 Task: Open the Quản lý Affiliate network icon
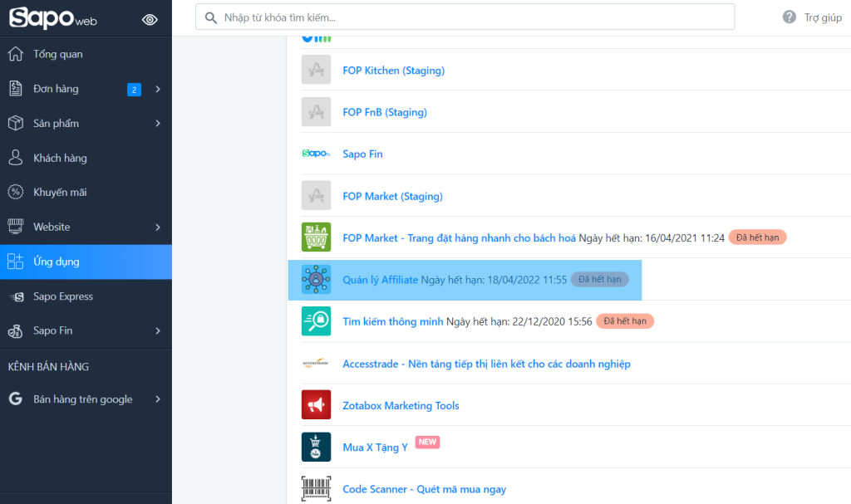(x=316, y=279)
